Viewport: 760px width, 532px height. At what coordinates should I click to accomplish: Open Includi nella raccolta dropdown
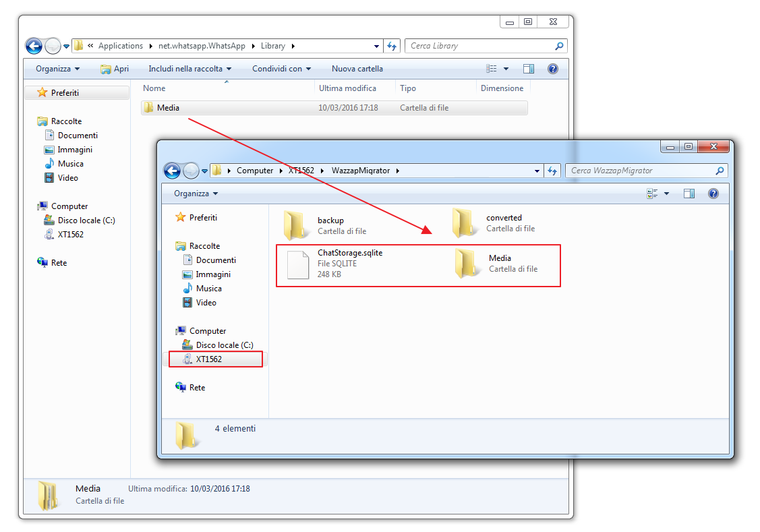click(190, 69)
